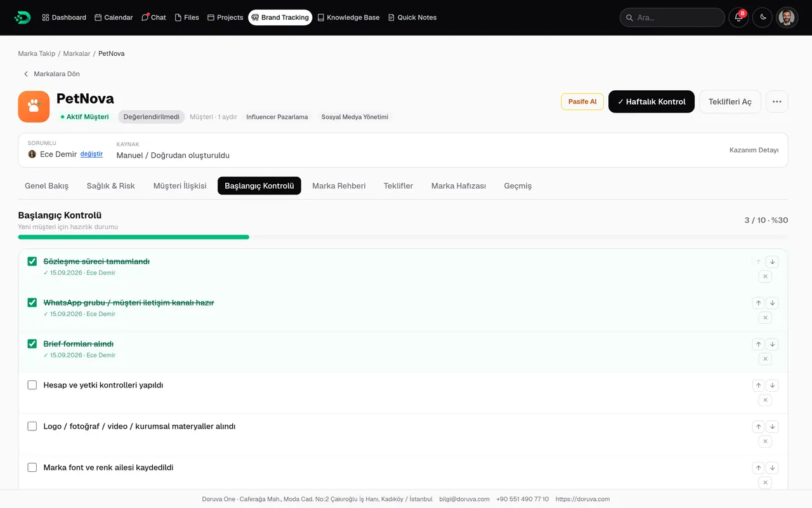Viewport: 812px width, 508px height.
Task: Open the notifications bell
Action: click(x=738, y=17)
